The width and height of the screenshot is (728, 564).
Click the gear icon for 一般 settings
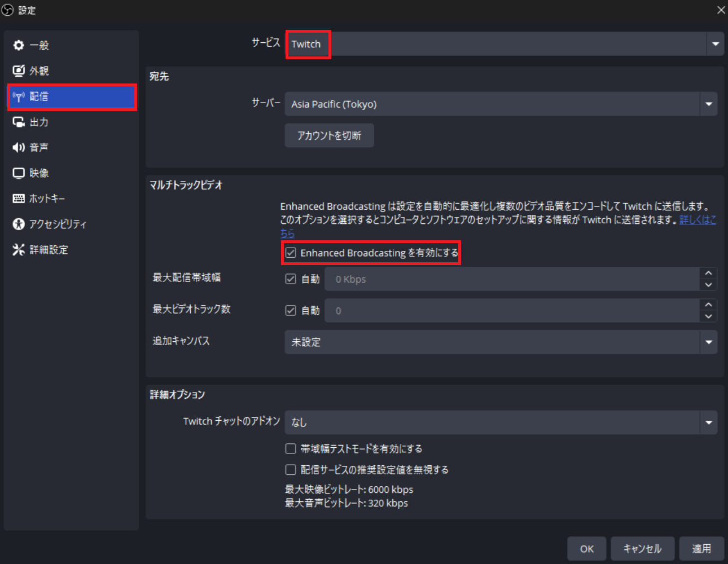(19, 45)
